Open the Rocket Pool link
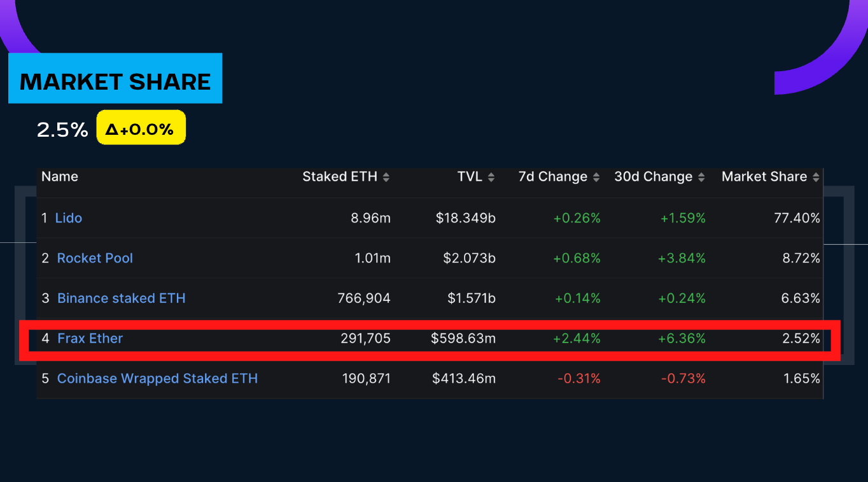The height and width of the screenshot is (482, 868). [95, 258]
